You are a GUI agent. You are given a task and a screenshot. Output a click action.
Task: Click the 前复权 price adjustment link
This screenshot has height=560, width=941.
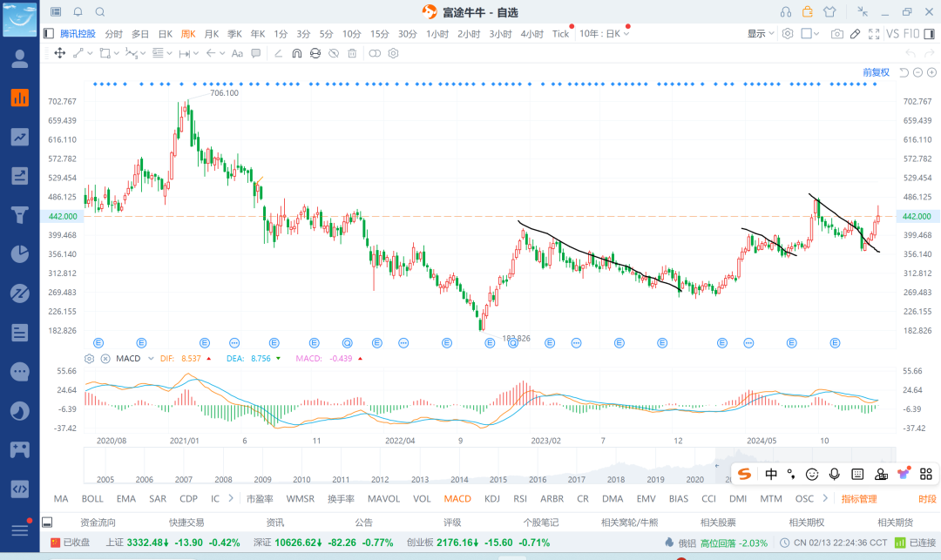[876, 72]
